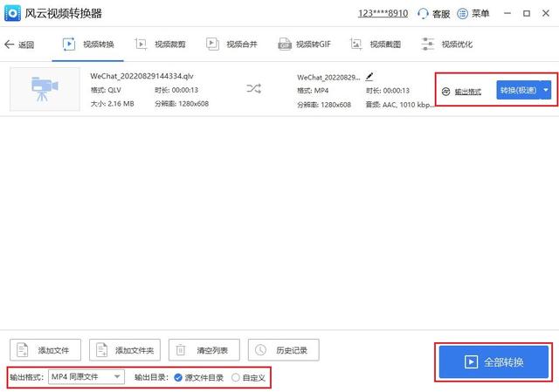Click the 历史记录 clock icon
This screenshot has width=559, height=392.
click(x=260, y=350)
